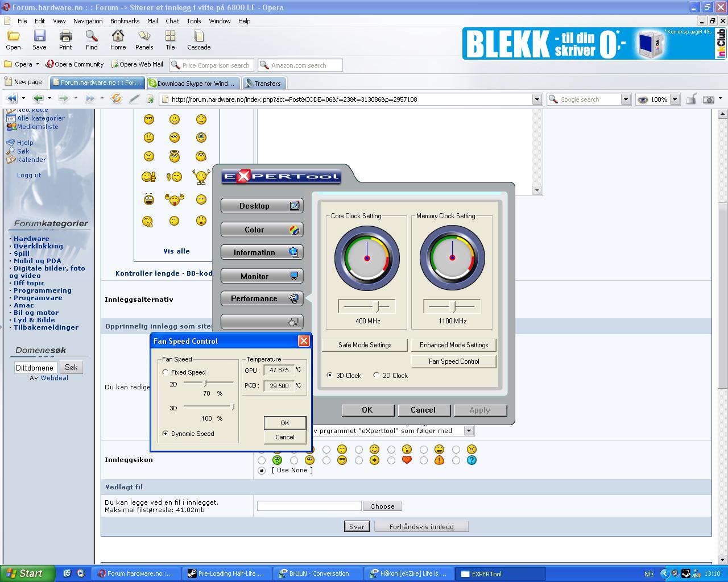Insert the thumbs-up smiley
Image resolution: width=728 pixels, height=582 pixels.
(148, 177)
